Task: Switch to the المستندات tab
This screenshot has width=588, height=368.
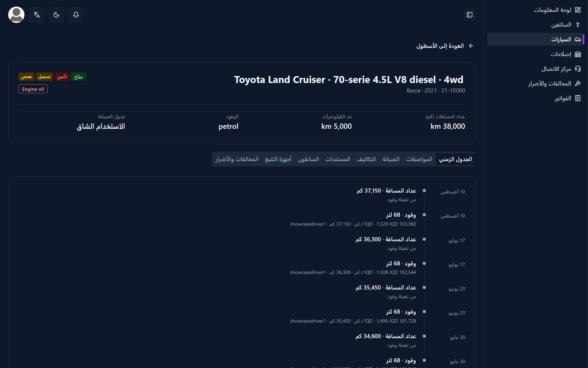Action: [x=338, y=159]
